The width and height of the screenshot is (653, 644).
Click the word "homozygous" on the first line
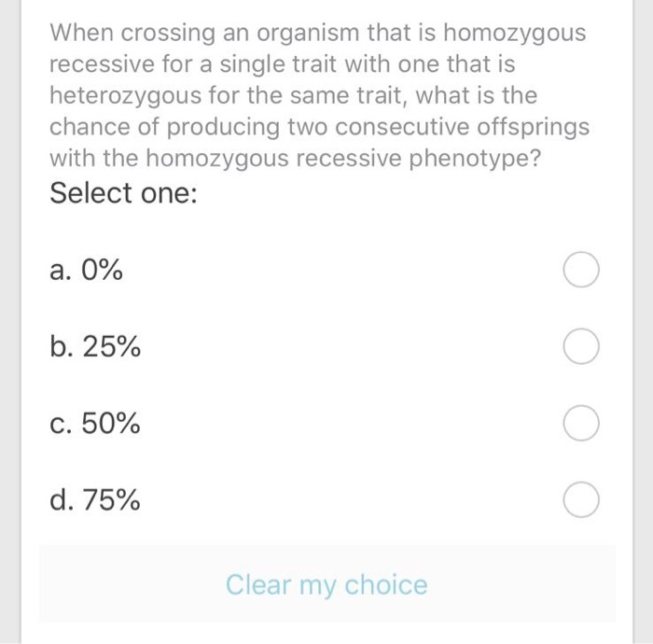tap(514, 33)
